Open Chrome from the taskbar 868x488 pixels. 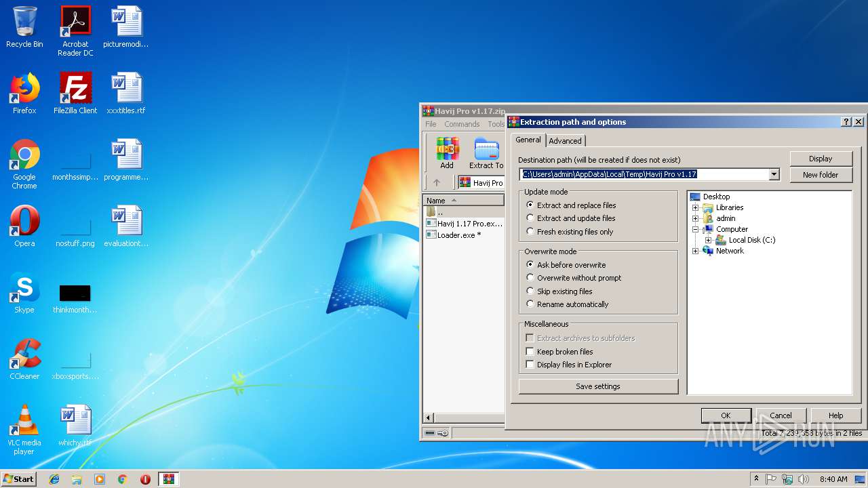(x=123, y=479)
